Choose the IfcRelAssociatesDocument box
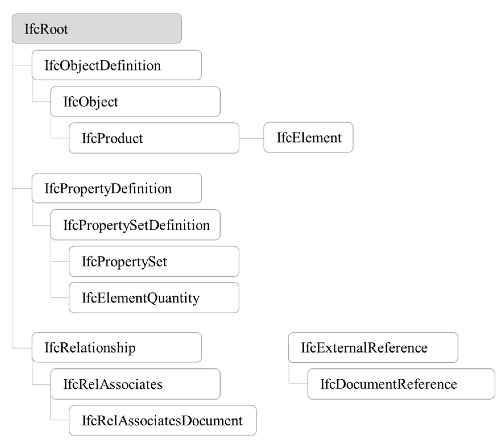Screen dimensions: 504x444 (x=163, y=420)
